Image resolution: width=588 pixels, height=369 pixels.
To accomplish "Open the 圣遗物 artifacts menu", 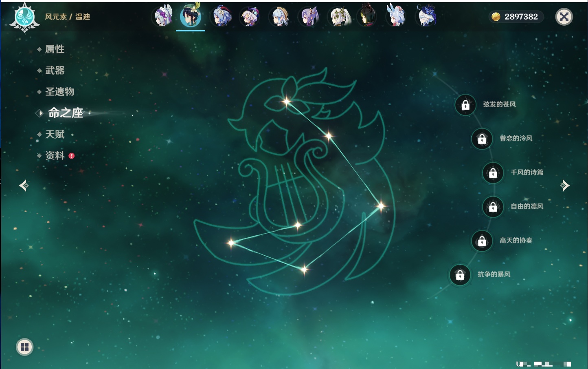I will [x=59, y=92].
